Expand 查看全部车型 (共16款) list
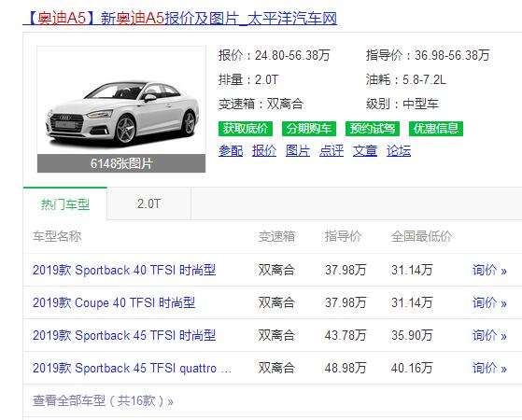 [103, 400]
